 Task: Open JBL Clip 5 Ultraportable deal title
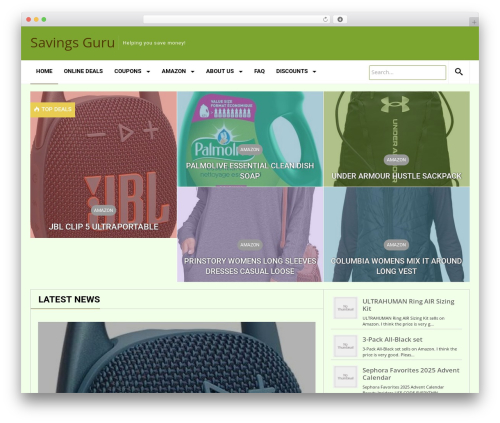[x=103, y=227]
